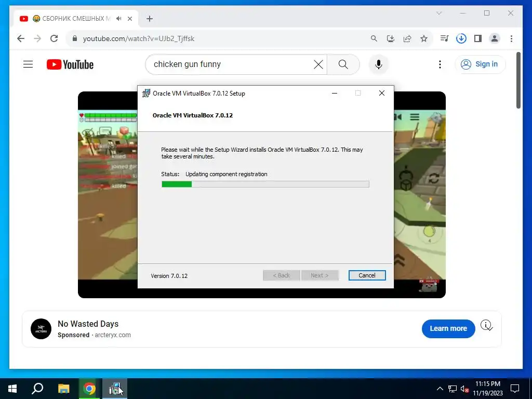Click the Version 7.0.12 label

pos(169,276)
